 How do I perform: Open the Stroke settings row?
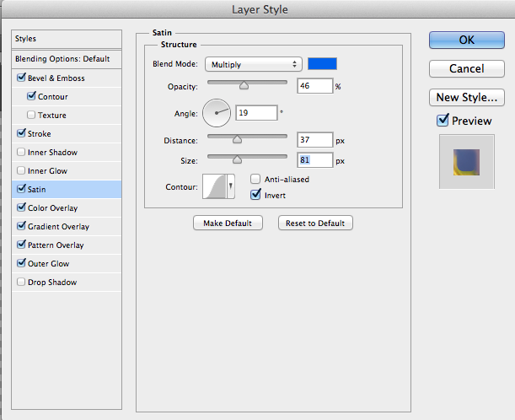pyautogui.click(x=67, y=134)
